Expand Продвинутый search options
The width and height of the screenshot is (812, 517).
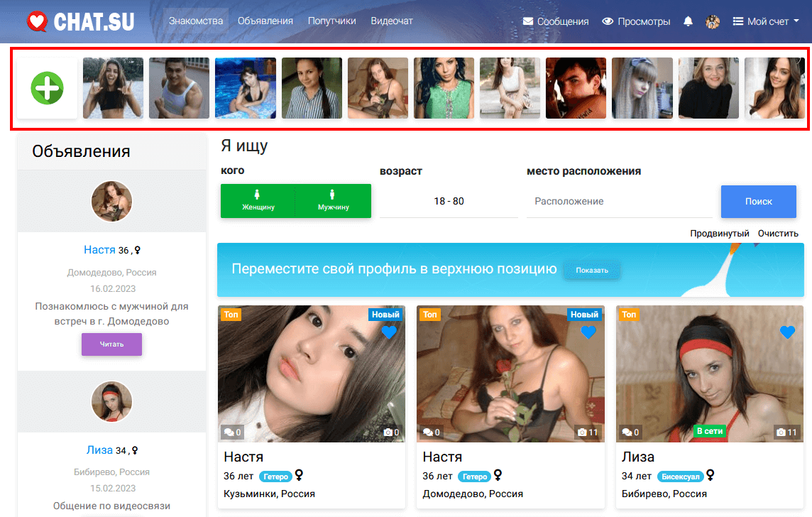point(719,233)
